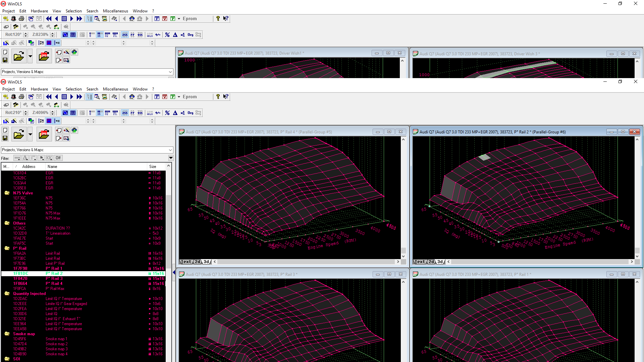Open the black arrow dropdown in Filter row
The width and height of the screenshot is (644, 362).
(171, 158)
